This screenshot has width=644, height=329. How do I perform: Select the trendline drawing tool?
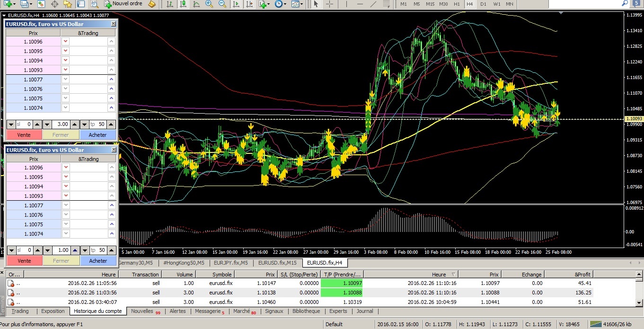[x=373, y=4]
